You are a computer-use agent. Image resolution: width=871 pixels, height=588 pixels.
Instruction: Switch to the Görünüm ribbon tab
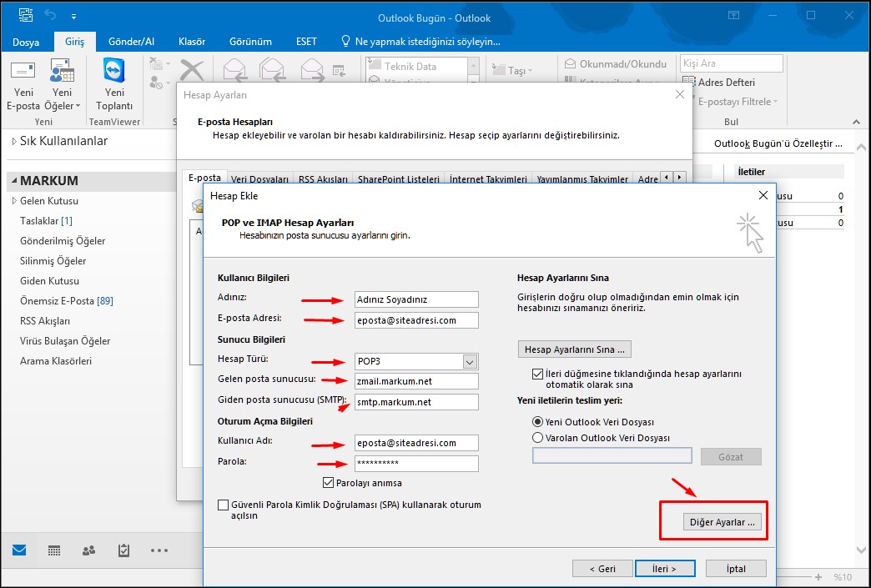pos(250,42)
